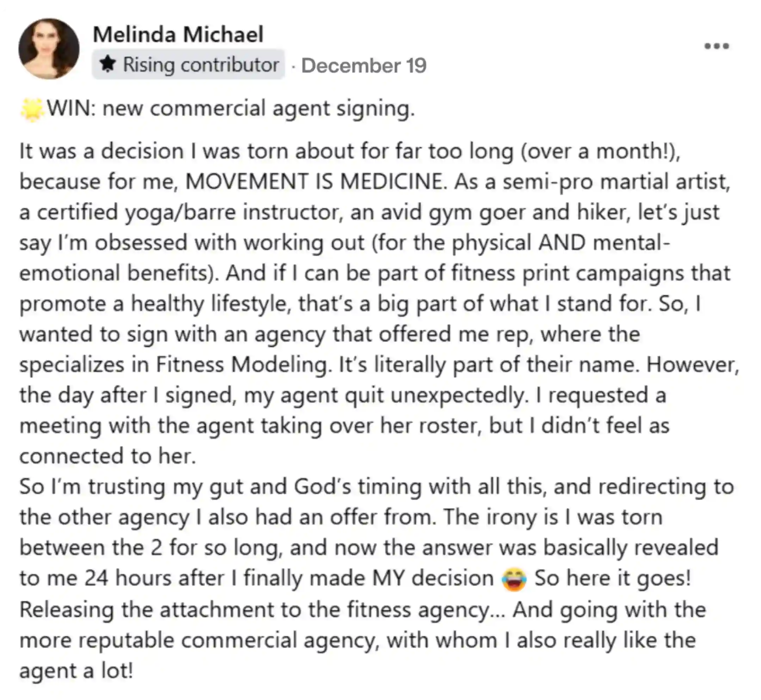761x700 pixels.
Task: Click the star icon in the contributor badge
Action: click(x=107, y=64)
